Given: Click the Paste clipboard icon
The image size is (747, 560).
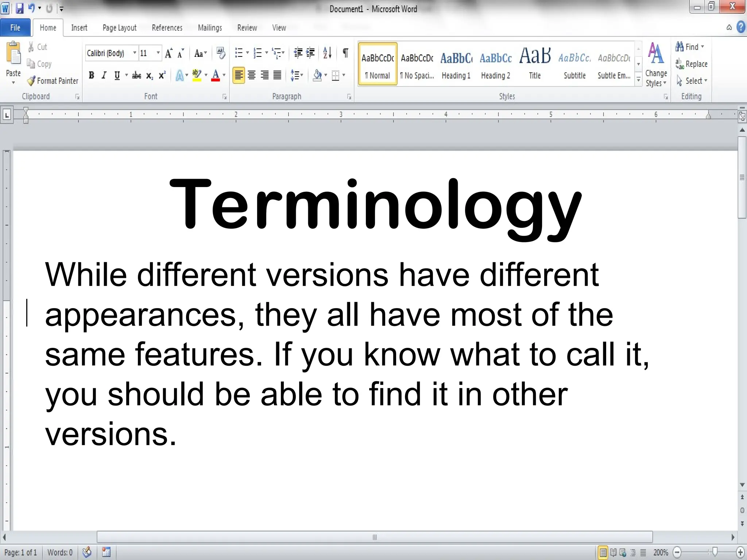Looking at the screenshot, I should [14, 54].
